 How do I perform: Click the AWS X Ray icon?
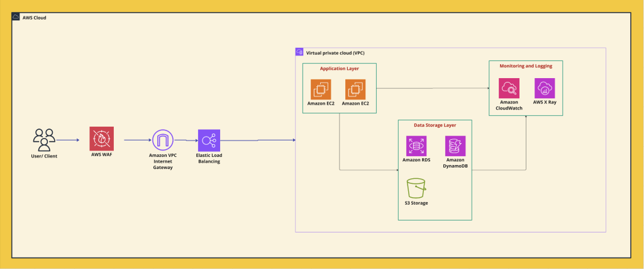544,88
